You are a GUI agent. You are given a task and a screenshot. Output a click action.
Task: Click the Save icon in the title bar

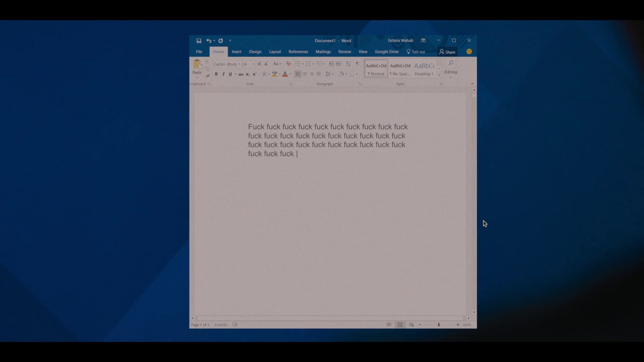pyautogui.click(x=199, y=41)
